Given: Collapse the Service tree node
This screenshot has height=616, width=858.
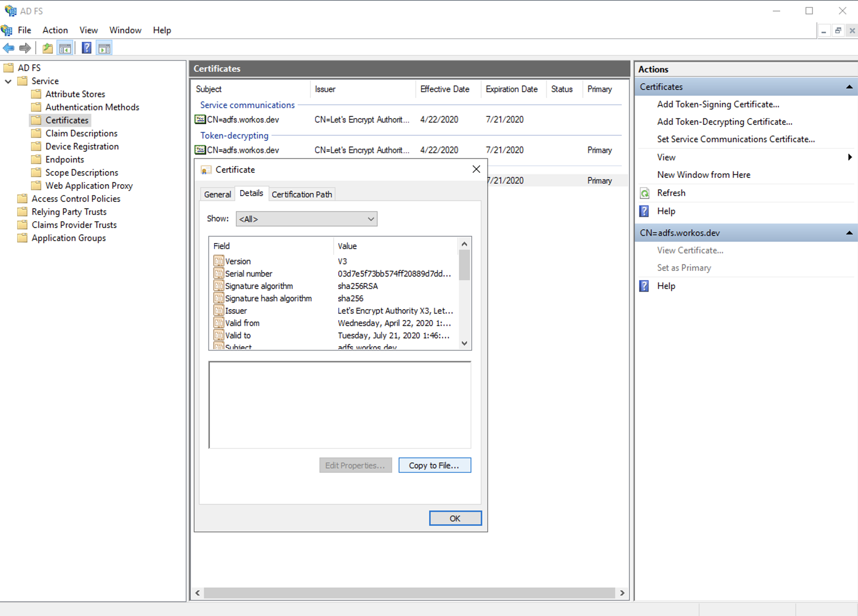Looking at the screenshot, I should click(8, 81).
